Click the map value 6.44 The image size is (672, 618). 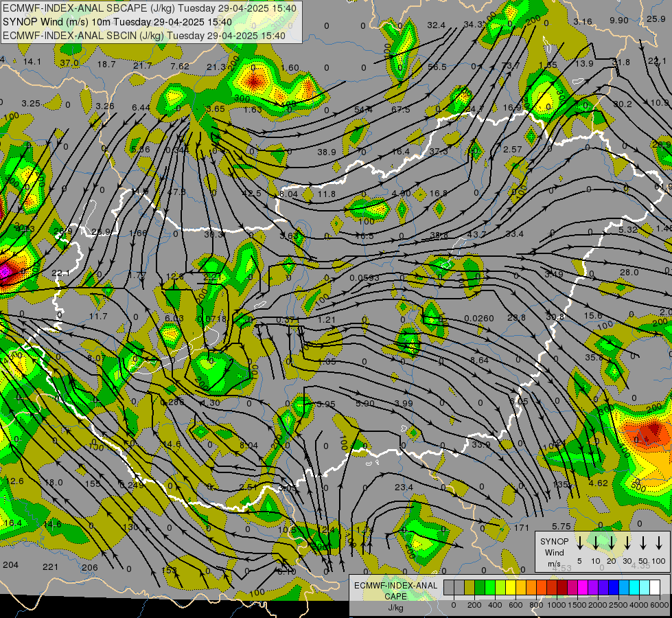point(141,108)
